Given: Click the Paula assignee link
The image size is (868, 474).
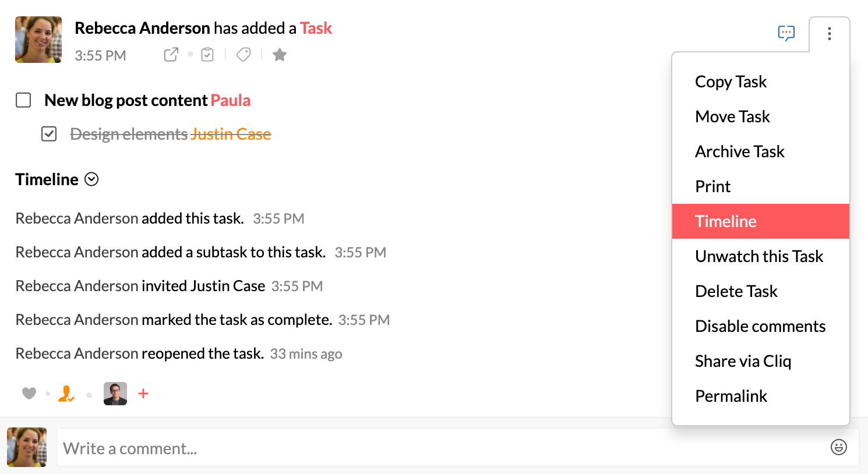Looking at the screenshot, I should pyautogui.click(x=230, y=100).
